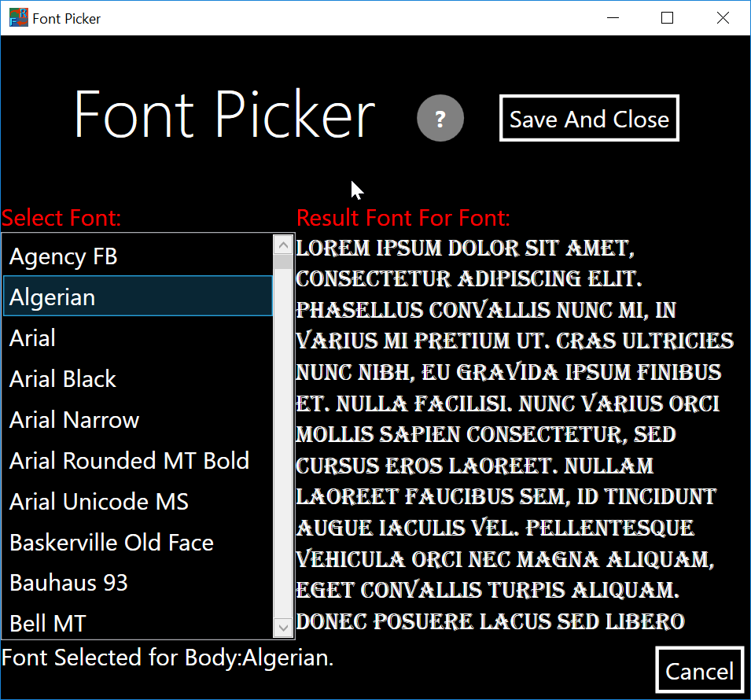Viewport: 751px width, 700px height.
Task: Pick Arial Black font
Action: pos(138,378)
